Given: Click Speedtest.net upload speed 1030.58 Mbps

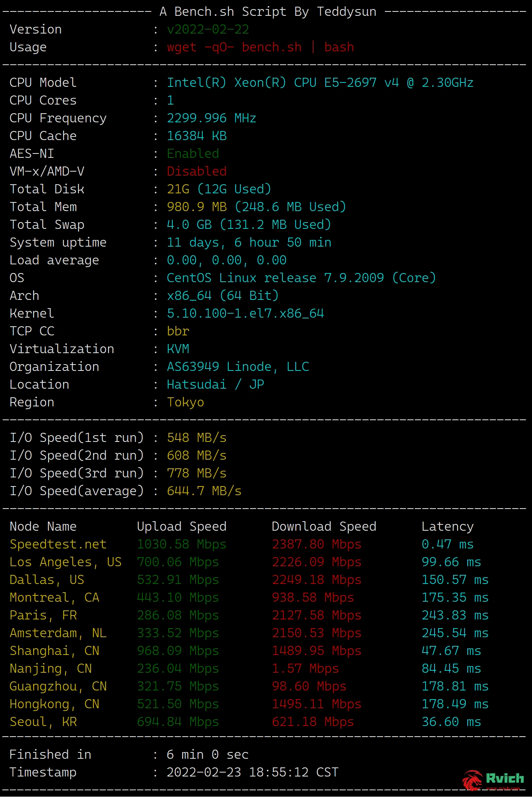Looking at the screenshot, I should pyautogui.click(x=182, y=544).
